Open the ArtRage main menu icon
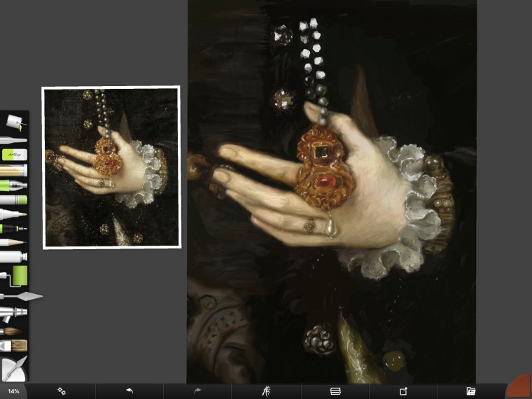This screenshot has height=399, width=532. click(x=266, y=391)
